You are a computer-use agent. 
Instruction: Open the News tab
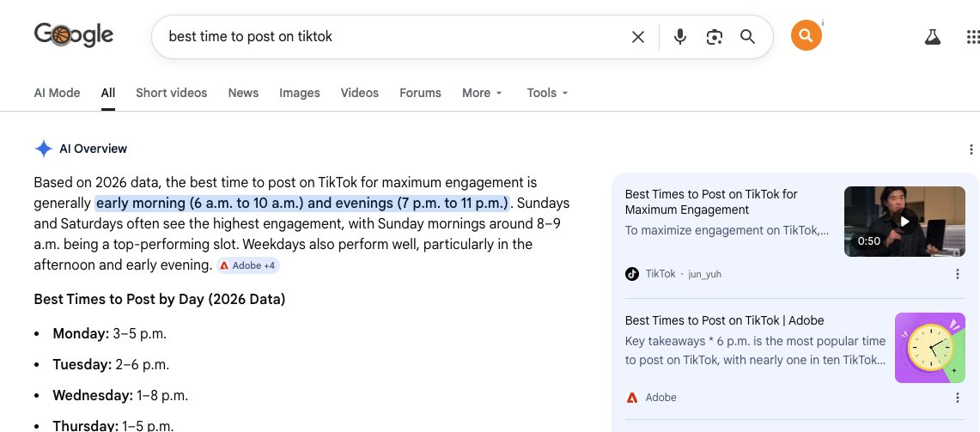[x=243, y=93]
